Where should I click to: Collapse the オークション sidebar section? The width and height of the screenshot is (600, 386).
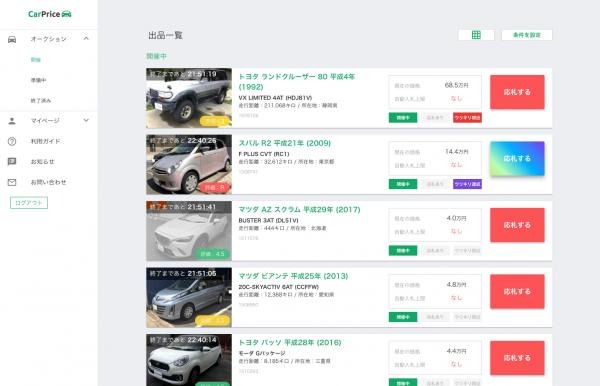pos(86,39)
